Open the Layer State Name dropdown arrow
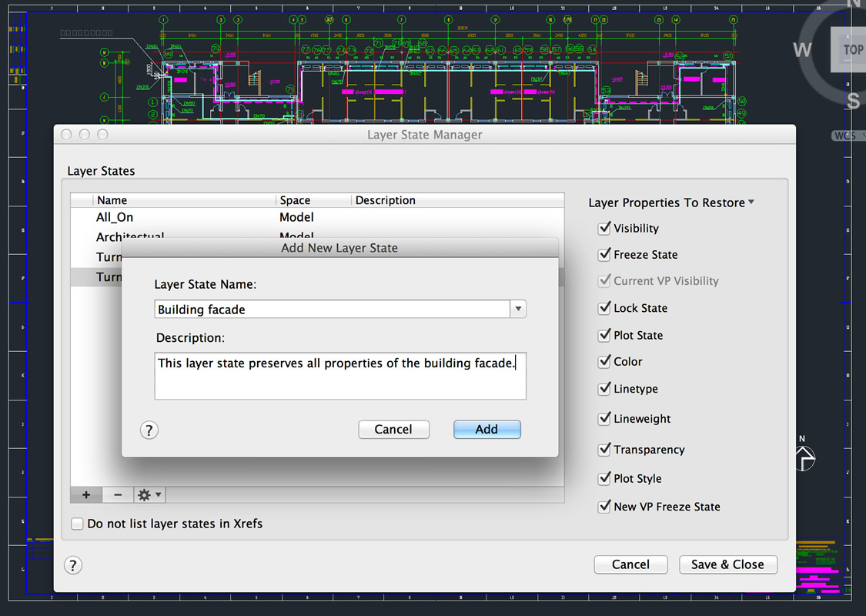The image size is (866, 616). coord(518,310)
